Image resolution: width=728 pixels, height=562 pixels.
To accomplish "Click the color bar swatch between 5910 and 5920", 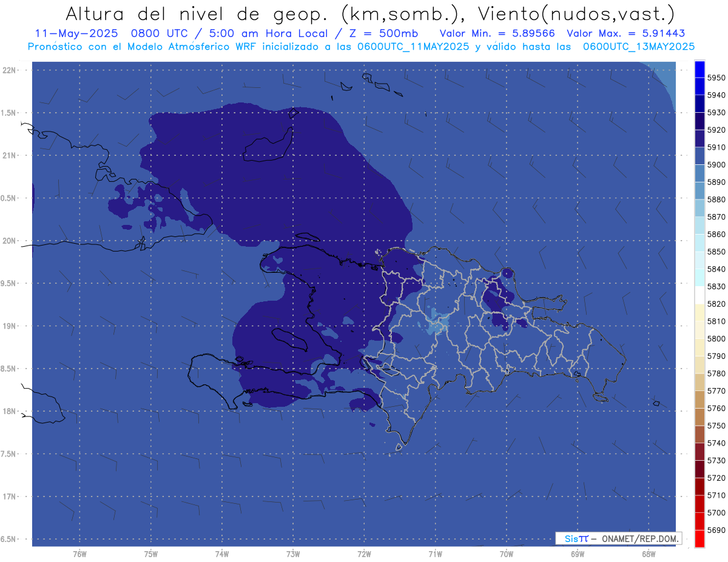I will (699, 139).
